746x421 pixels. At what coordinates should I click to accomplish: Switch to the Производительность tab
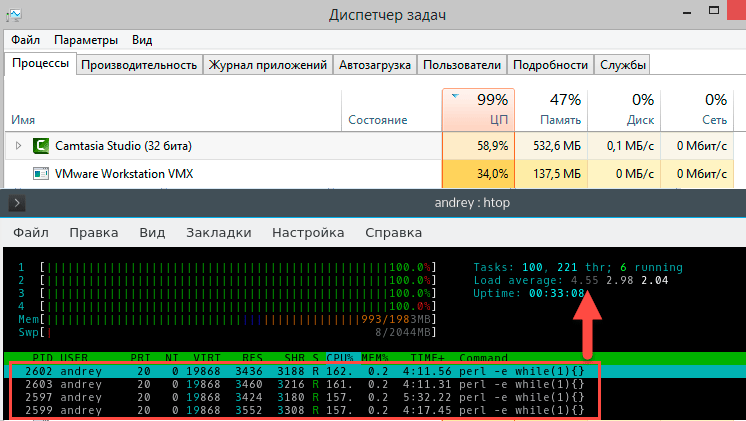tap(139, 65)
